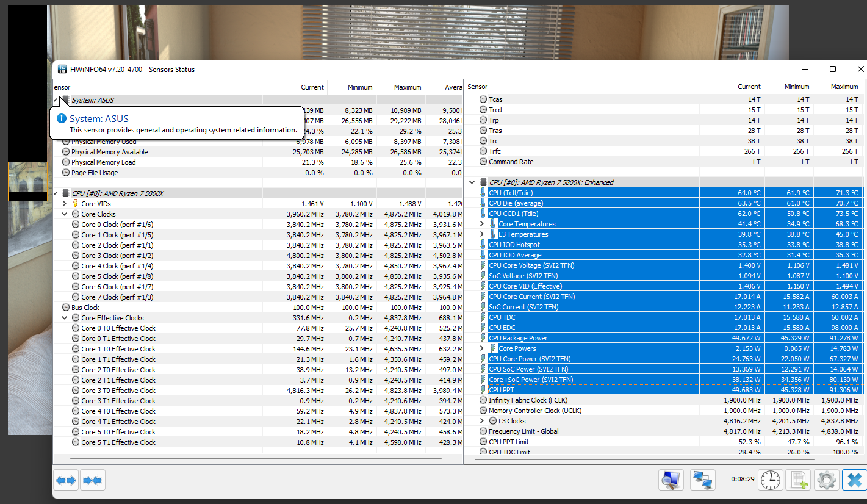Select the CPU TDC row
The height and width of the screenshot is (504, 867).
coord(665,317)
